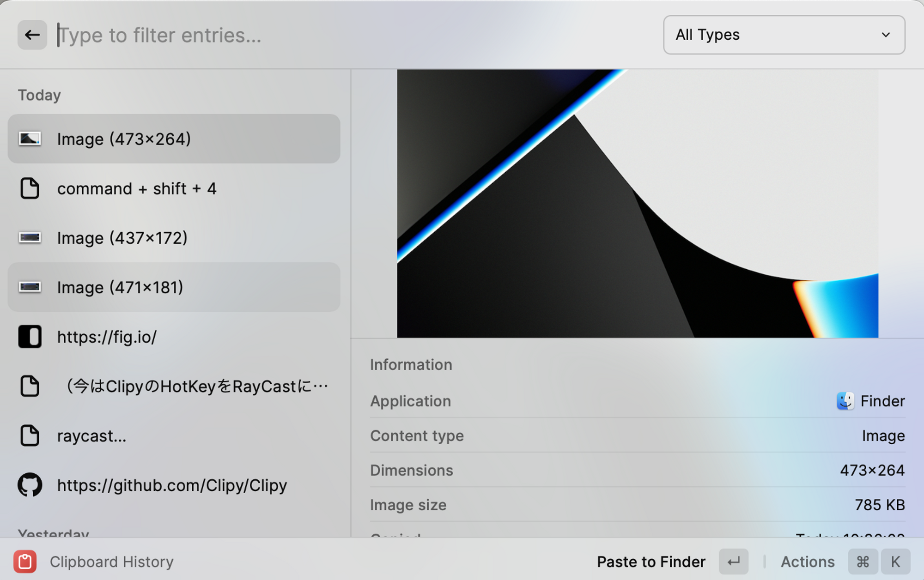The width and height of the screenshot is (924, 580).
Task: Focus the filter entries search field
Action: (351, 35)
